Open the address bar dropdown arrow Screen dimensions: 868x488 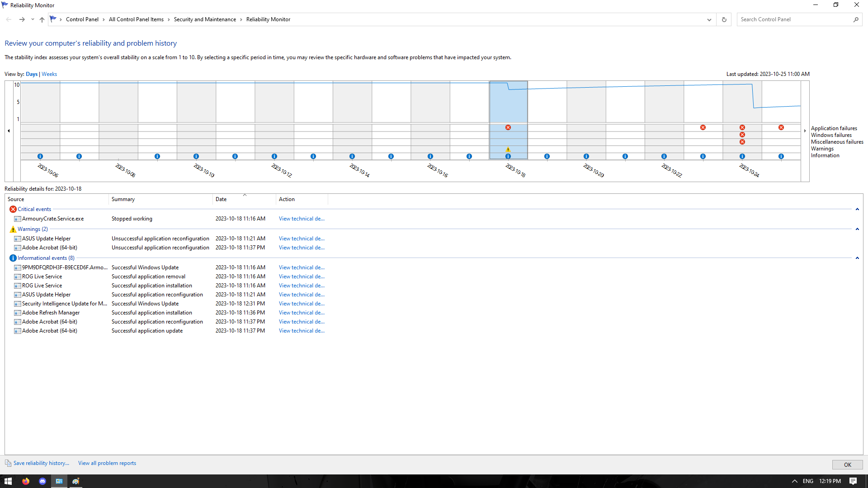[x=709, y=19]
